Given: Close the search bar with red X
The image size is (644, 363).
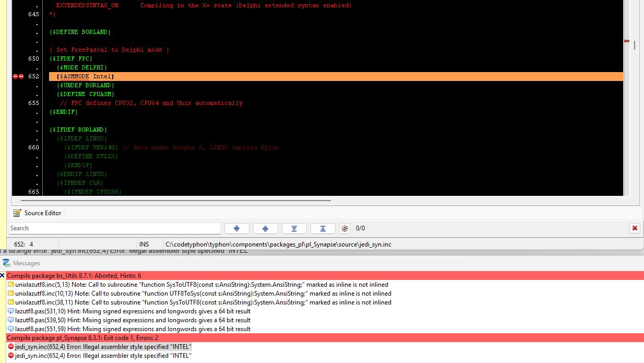Looking at the screenshot, I should (x=635, y=228).
